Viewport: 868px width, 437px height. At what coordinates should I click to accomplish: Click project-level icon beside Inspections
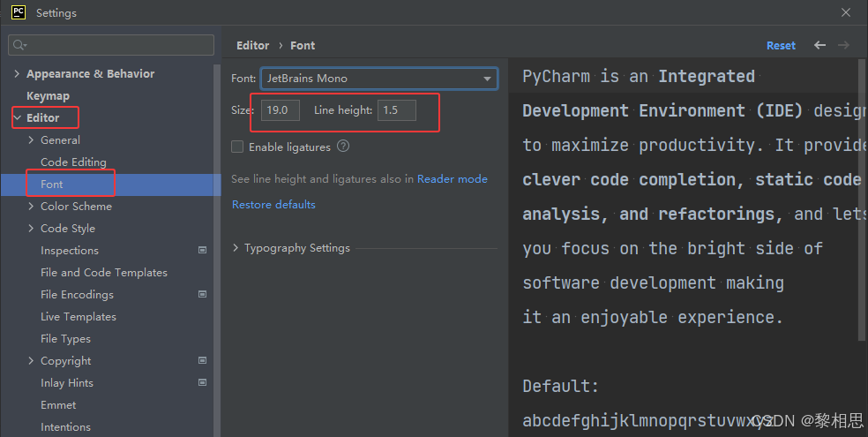pos(203,251)
